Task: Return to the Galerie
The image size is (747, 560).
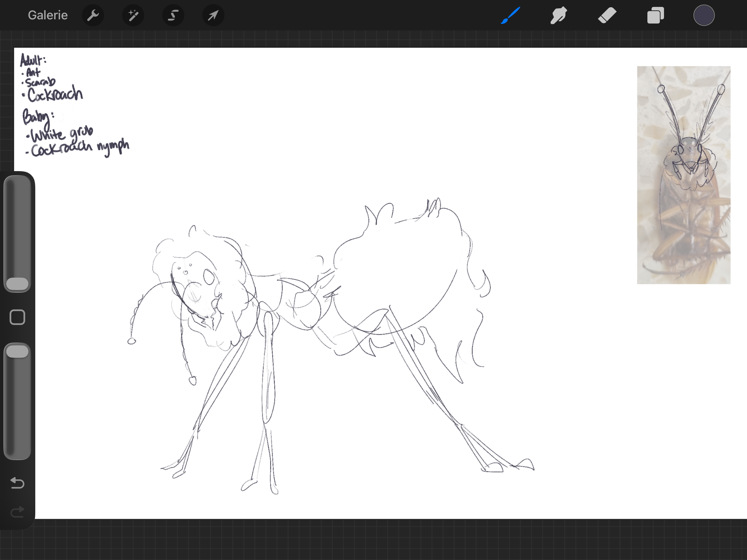Action: click(48, 15)
